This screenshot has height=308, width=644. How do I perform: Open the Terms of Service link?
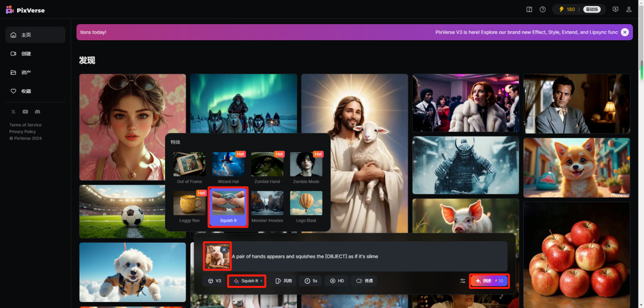(25, 125)
